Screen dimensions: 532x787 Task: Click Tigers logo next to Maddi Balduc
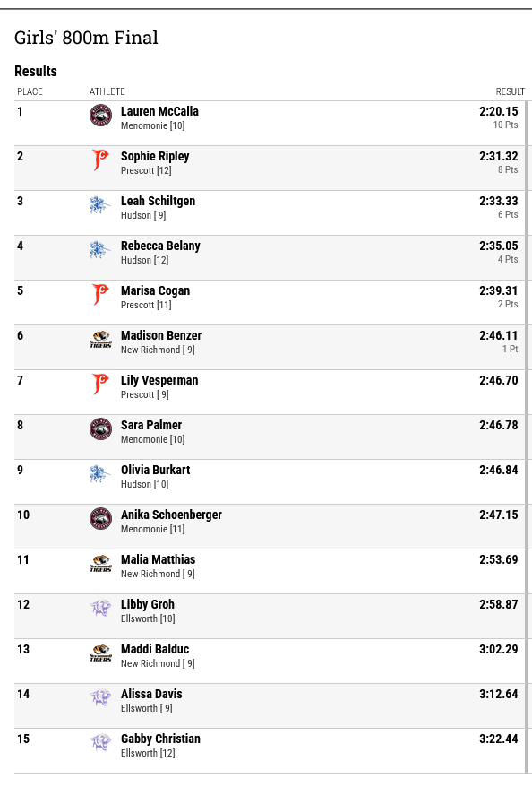(100, 653)
